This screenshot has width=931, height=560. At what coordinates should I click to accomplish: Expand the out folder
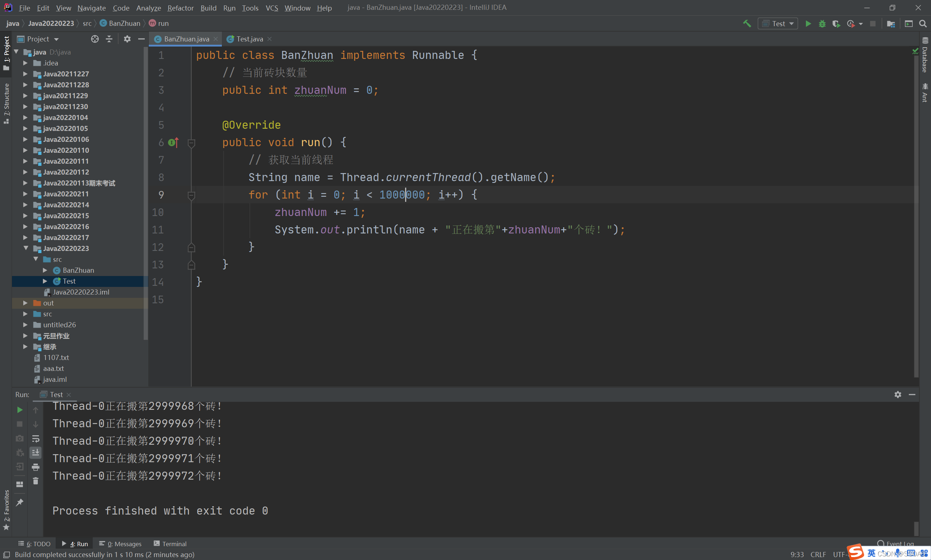pyautogui.click(x=26, y=303)
